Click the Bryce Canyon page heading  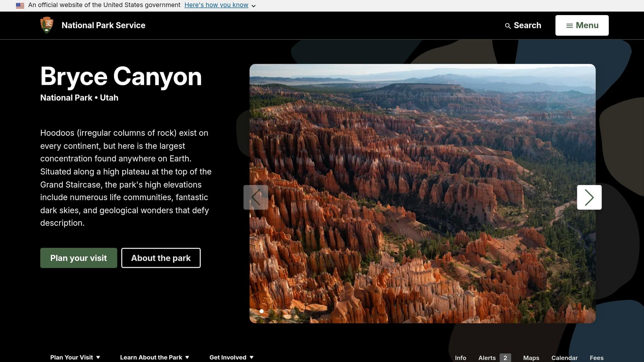coord(121,76)
